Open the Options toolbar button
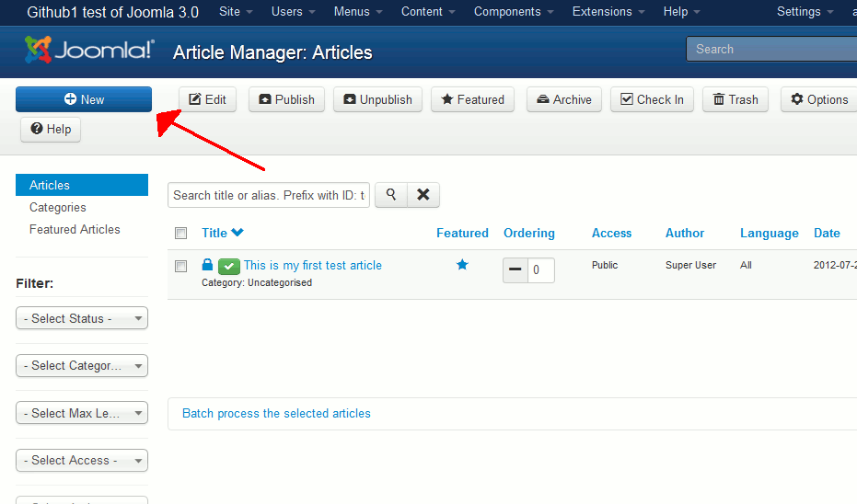 click(x=819, y=99)
